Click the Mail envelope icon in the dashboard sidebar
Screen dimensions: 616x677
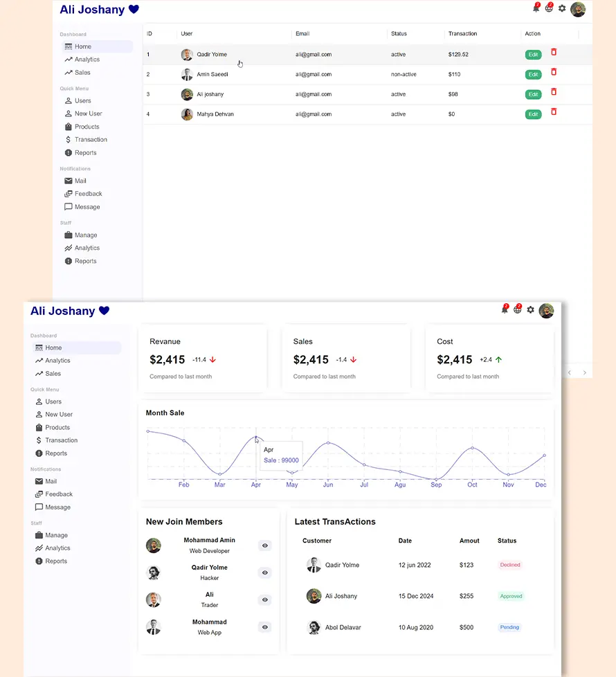(x=39, y=481)
